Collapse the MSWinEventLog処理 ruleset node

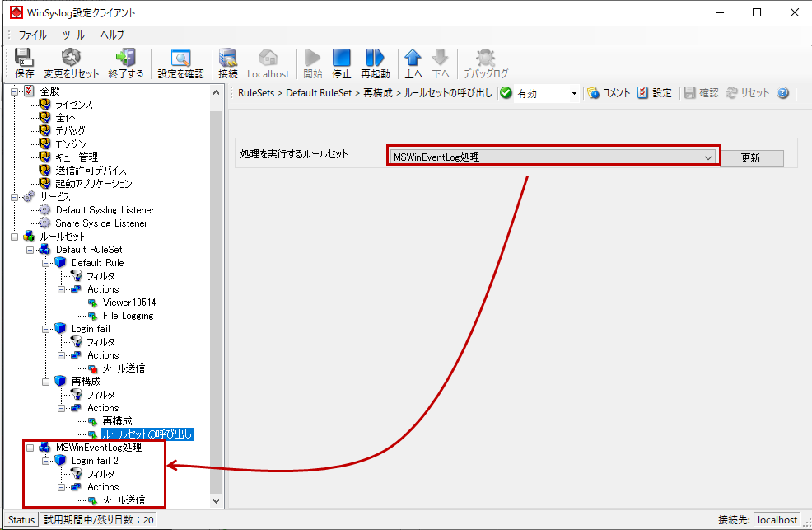pos(30,447)
